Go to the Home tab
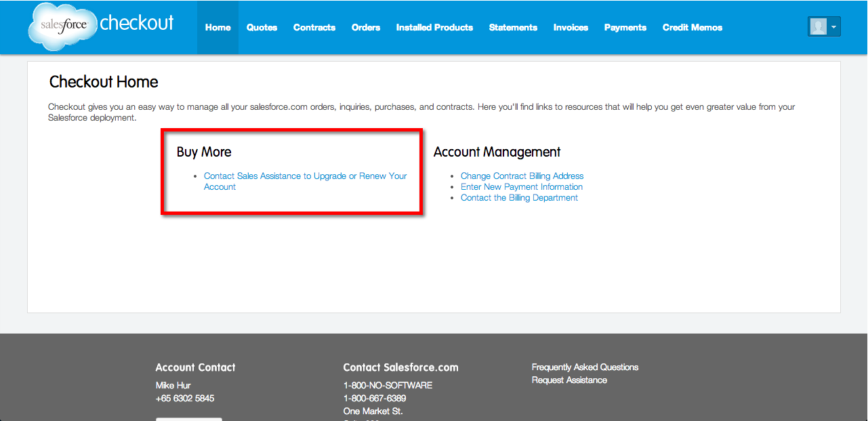 [218, 28]
